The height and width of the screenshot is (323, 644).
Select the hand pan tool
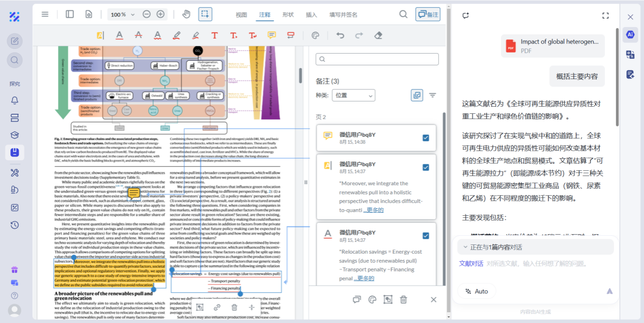tap(186, 14)
